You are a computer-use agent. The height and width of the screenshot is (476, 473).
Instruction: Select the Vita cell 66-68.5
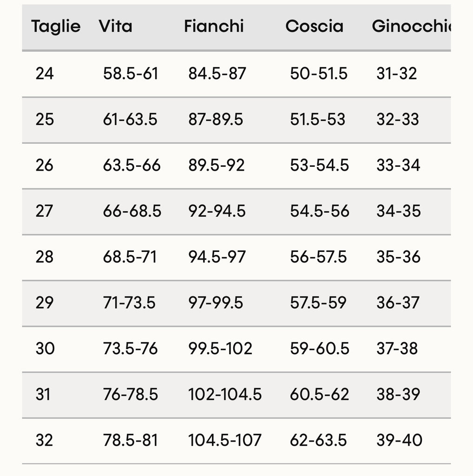(132, 211)
